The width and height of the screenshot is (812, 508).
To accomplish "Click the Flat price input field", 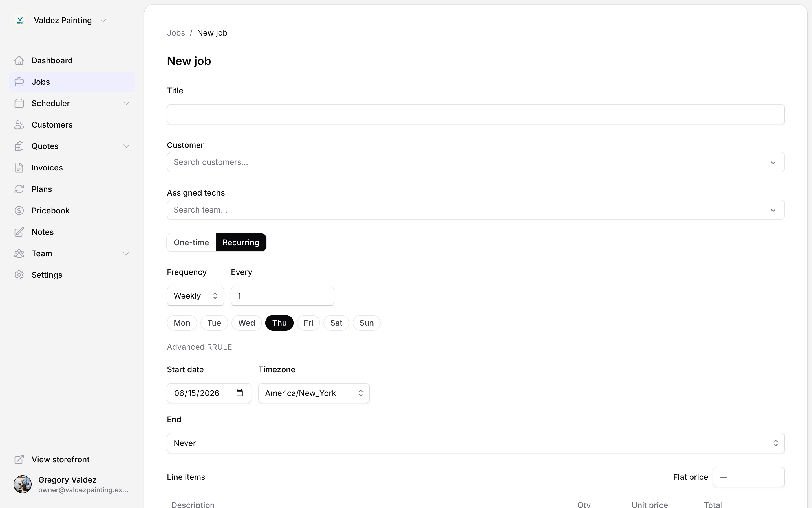I will [x=749, y=477].
